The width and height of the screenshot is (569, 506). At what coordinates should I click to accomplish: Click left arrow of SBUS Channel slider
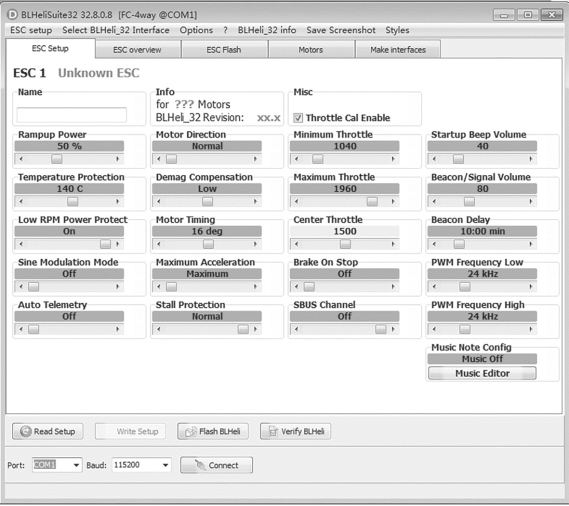pos(296,329)
